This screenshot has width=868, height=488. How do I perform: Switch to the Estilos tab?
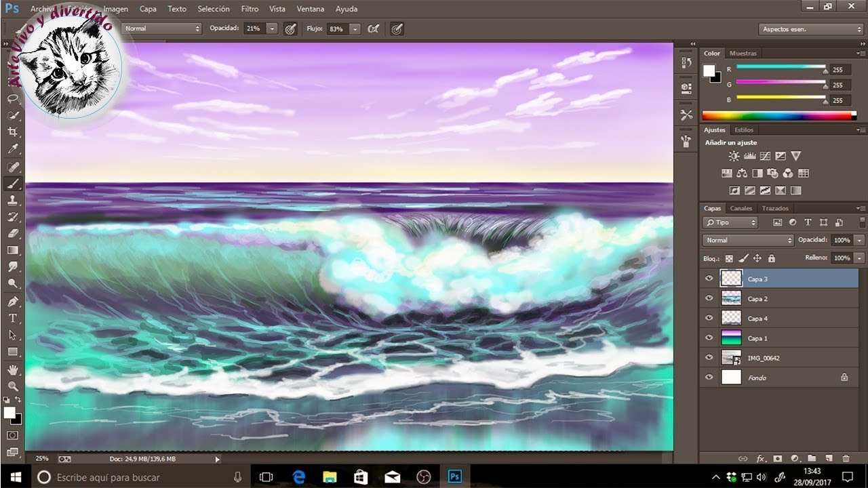744,129
